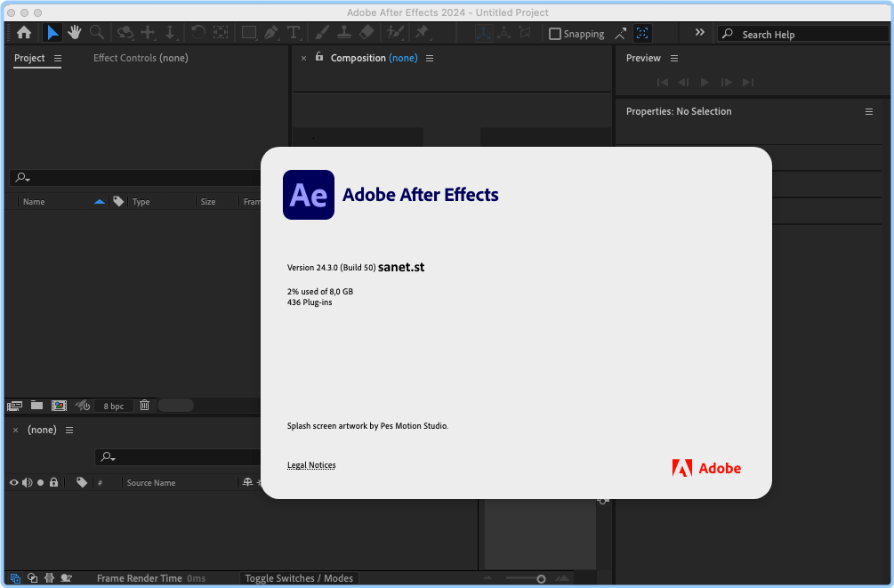The image size is (894, 588).
Task: Click the solo dot column header in the timeline
Action: (x=41, y=482)
